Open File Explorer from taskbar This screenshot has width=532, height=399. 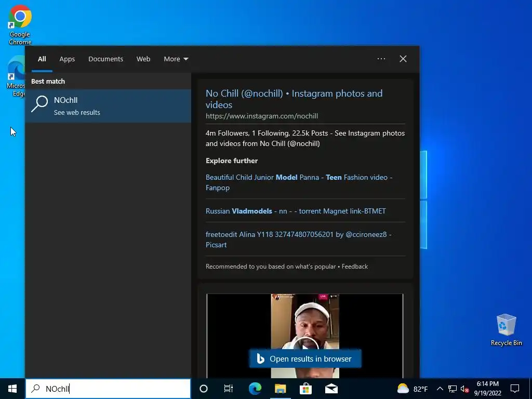[x=280, y=389]
